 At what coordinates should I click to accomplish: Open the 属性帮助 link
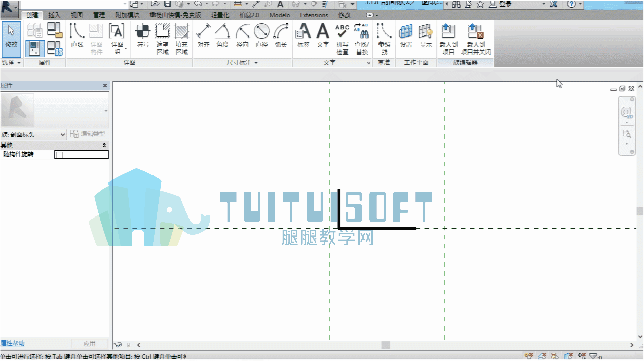(12, 344)
